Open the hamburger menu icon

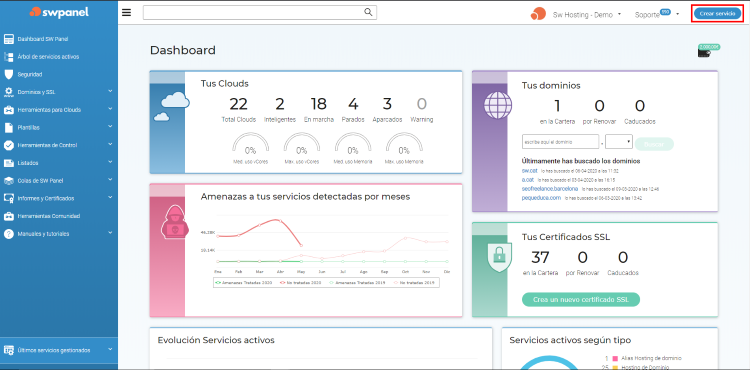click(x=126, y=12)
